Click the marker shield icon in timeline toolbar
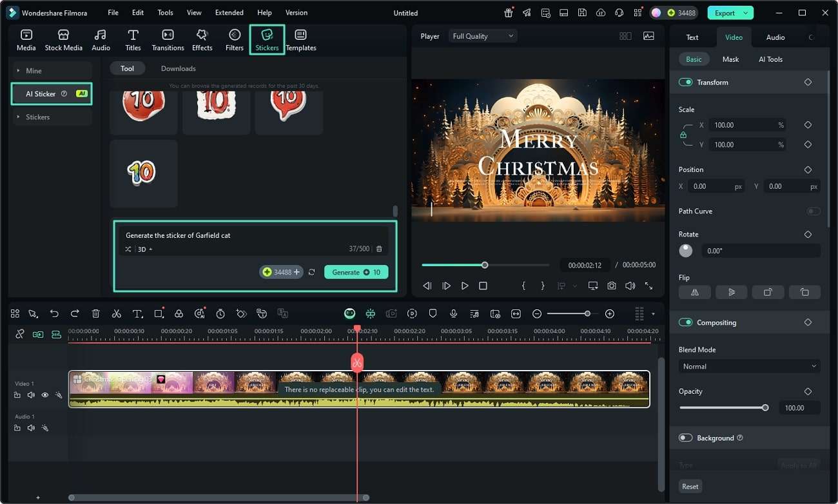The image size is (838, 504). [433, 314]
